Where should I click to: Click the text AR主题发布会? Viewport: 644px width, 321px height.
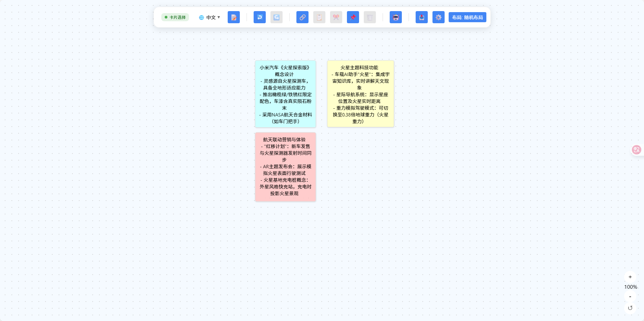(x=278, y=167)
